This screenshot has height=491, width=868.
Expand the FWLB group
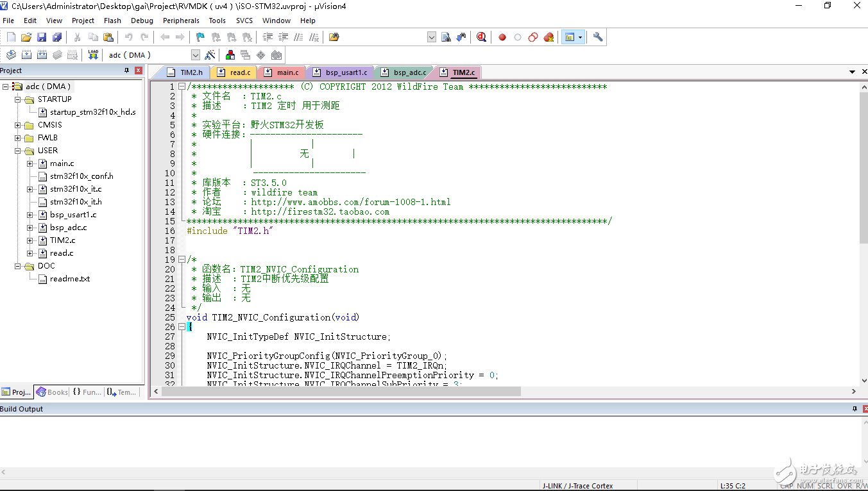pyautogui.click(x=18, y=138)
